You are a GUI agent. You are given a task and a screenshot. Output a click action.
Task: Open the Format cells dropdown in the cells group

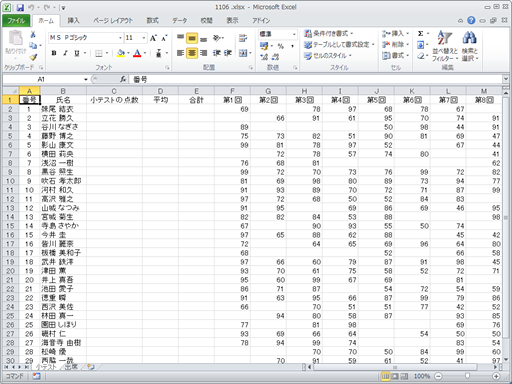pos(395,55)
